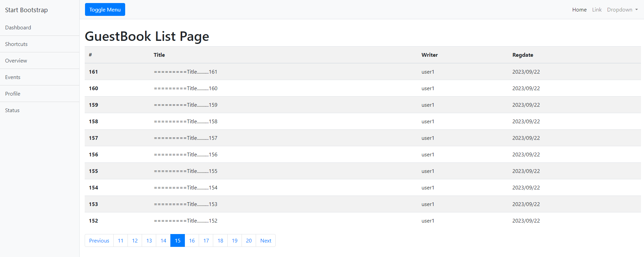Jump to page 13

click(x=149, y=240)
